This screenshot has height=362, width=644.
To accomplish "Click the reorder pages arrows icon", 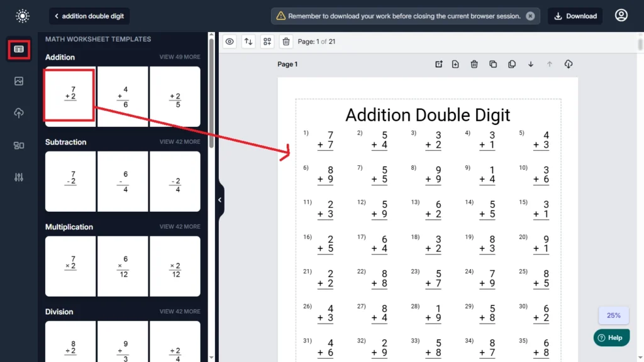I will (x=248, y=41).
